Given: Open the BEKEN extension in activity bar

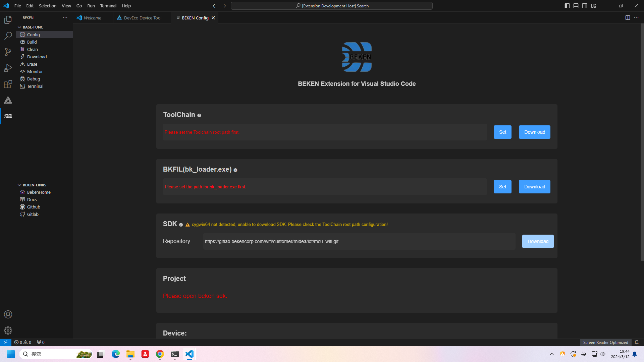Looking at the screenshot, I should point(8,116).
